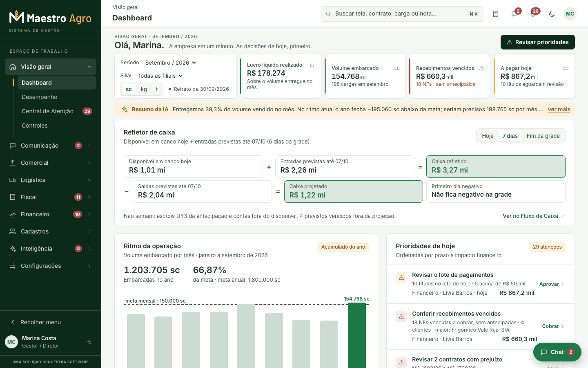The image size is (588, 368).
Task: Expand the Financeiro menu chevron
Action: click(x=89, y=214)
